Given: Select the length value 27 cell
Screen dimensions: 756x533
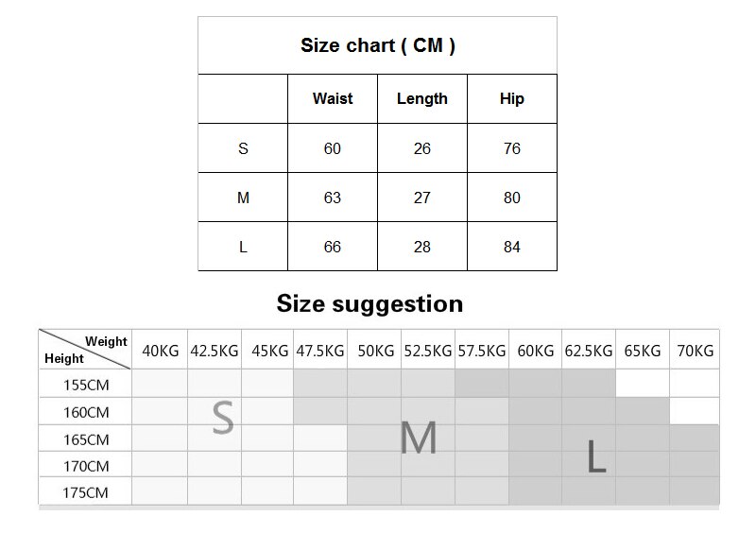Looking at the screenshot, I should (x=421, y=198).
